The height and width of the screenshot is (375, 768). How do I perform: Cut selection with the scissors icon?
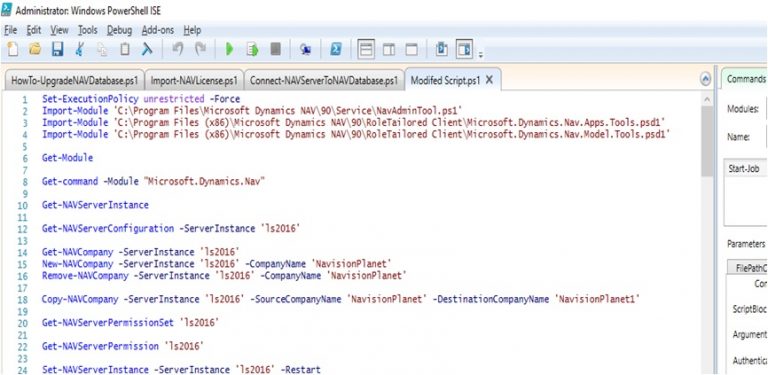tap(80, 49)
